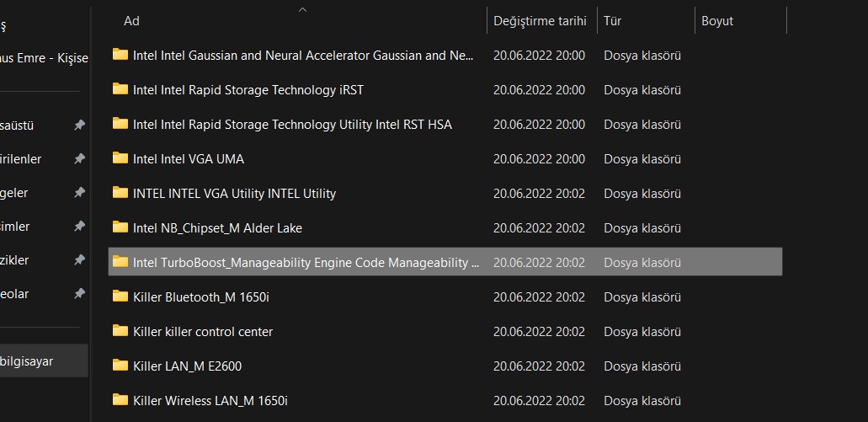Click folder icon of Killer Wireless LAN_M 1650i

(x=120, y=400)
